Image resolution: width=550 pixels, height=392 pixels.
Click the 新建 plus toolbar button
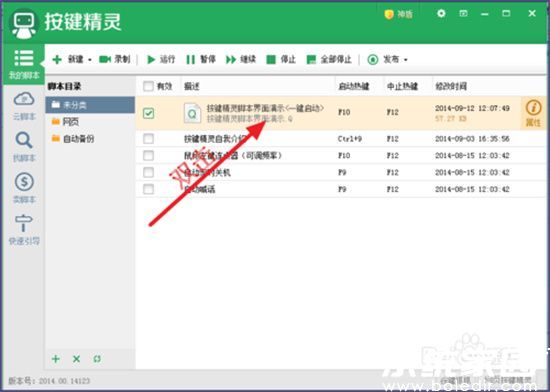coord(68,59)
